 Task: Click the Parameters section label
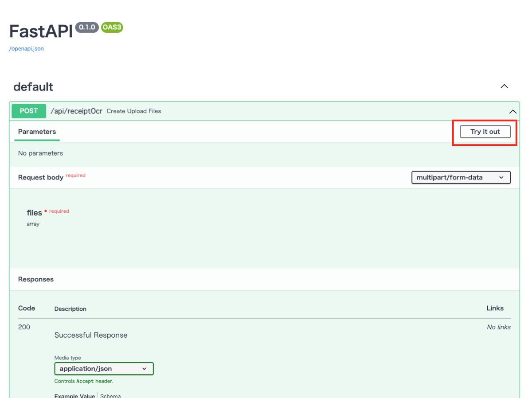[x=37, y=132]
